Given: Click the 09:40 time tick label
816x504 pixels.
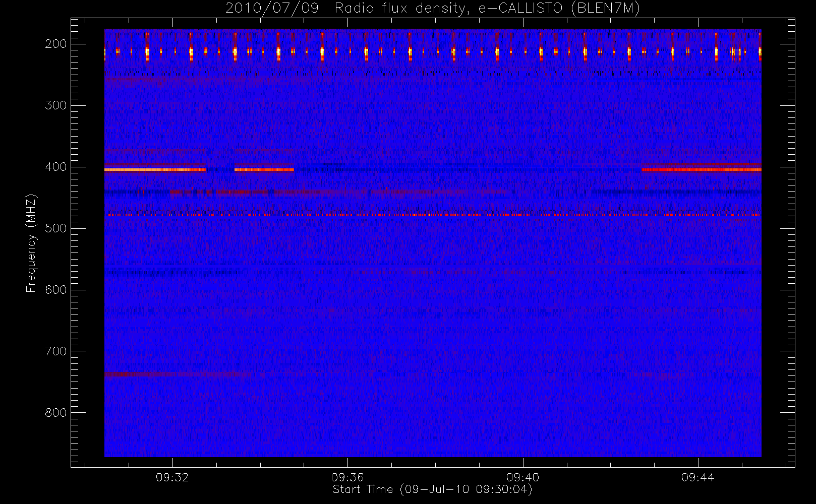Looking at the screenshot, I should [523, 477].
